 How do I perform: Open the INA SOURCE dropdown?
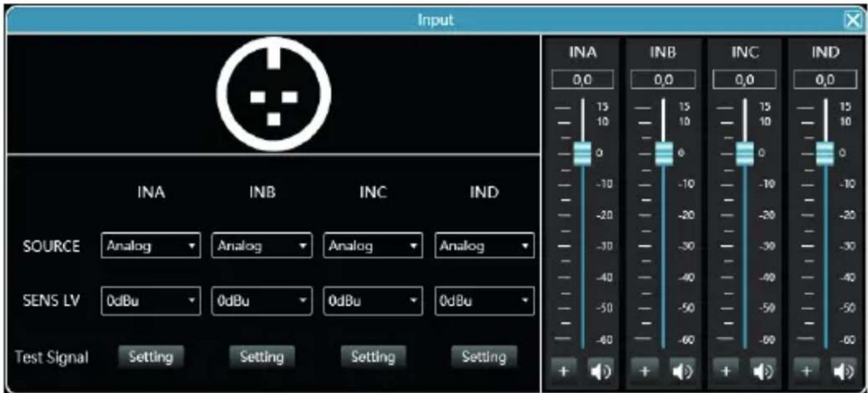(150, 246)
